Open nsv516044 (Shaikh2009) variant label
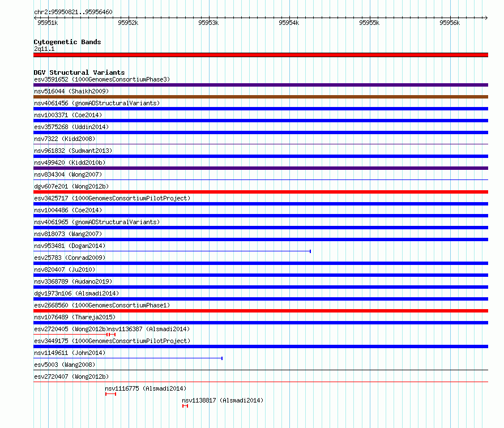 (x=71, y=91)
